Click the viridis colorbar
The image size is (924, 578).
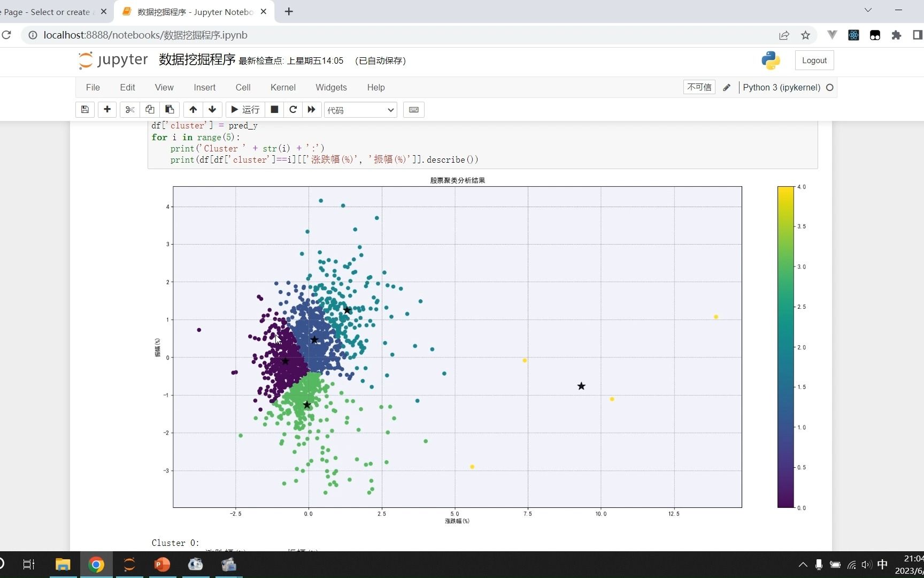[786, 347]
